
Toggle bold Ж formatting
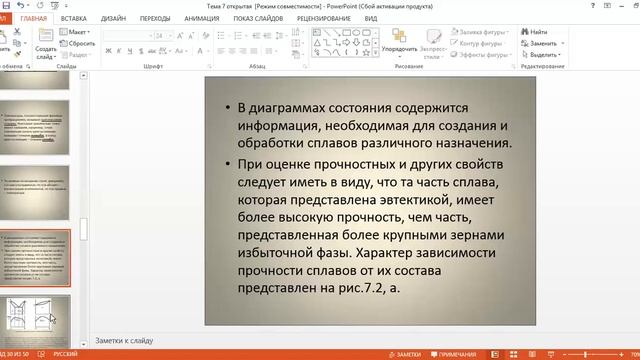108,51
